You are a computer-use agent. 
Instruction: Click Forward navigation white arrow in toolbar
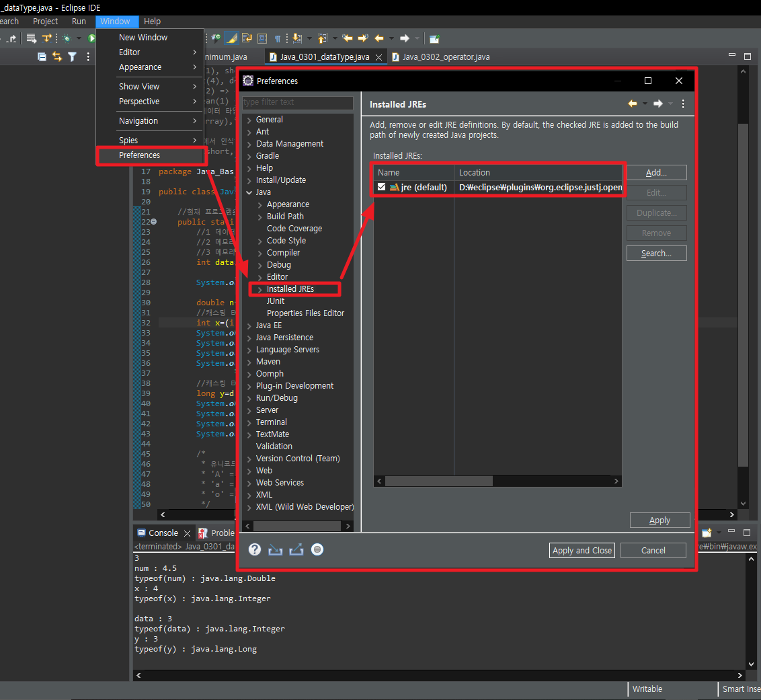404,38
